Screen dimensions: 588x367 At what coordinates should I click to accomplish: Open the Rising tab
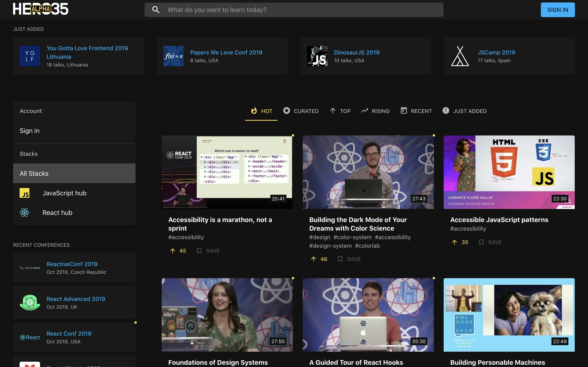pyautogui.click(x=375, y=111)
